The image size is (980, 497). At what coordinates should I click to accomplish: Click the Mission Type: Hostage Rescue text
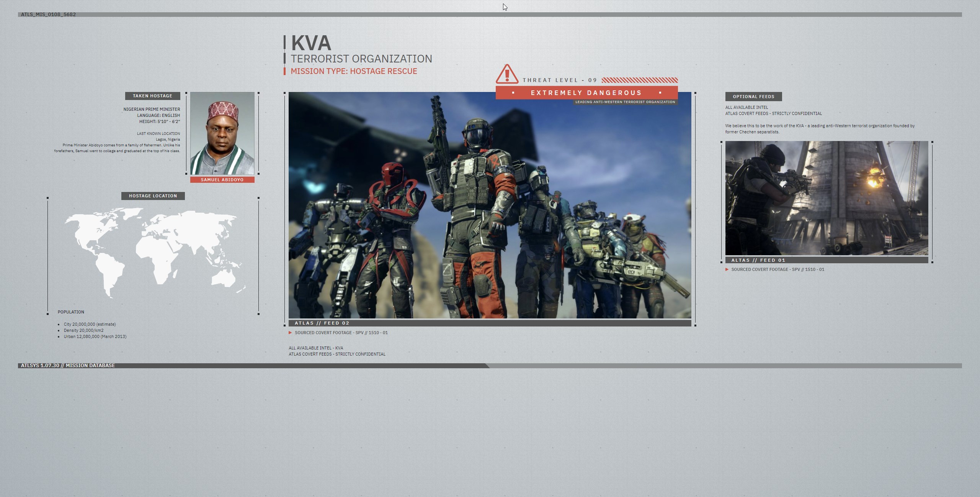[x=354, y=71]
